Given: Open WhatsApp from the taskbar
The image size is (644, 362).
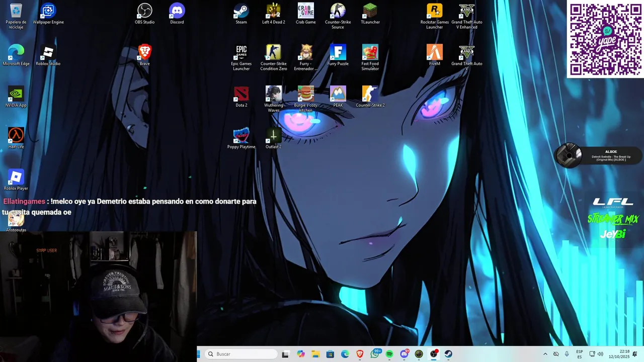Looking at the screenshot, I should pos(375,354).
